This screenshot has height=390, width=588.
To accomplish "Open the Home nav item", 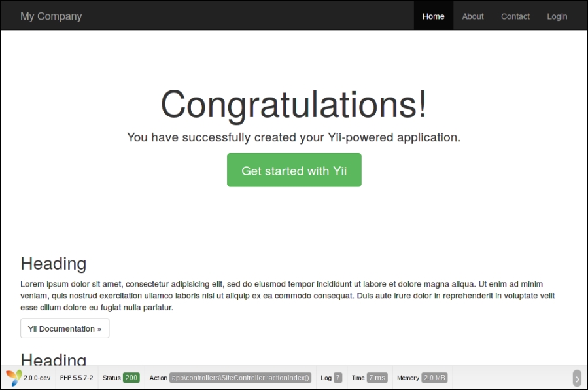I will tap(434, 16).
